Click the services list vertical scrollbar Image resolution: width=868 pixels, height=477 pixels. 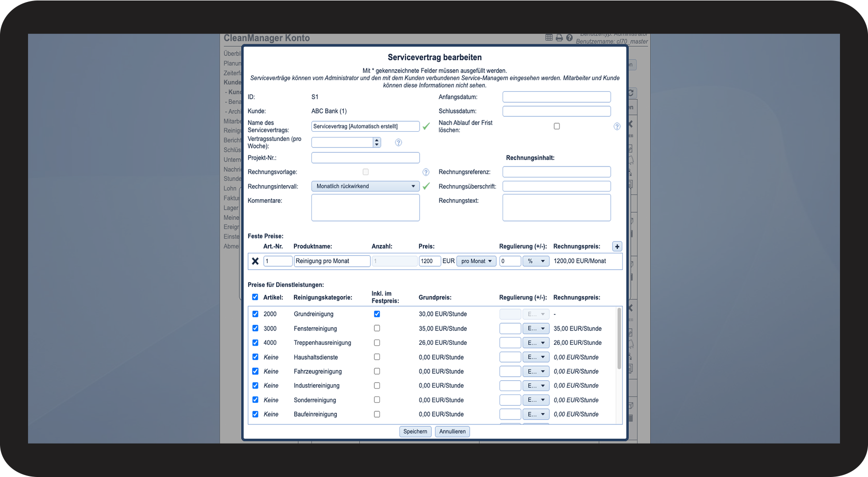[x=619, y=339]
